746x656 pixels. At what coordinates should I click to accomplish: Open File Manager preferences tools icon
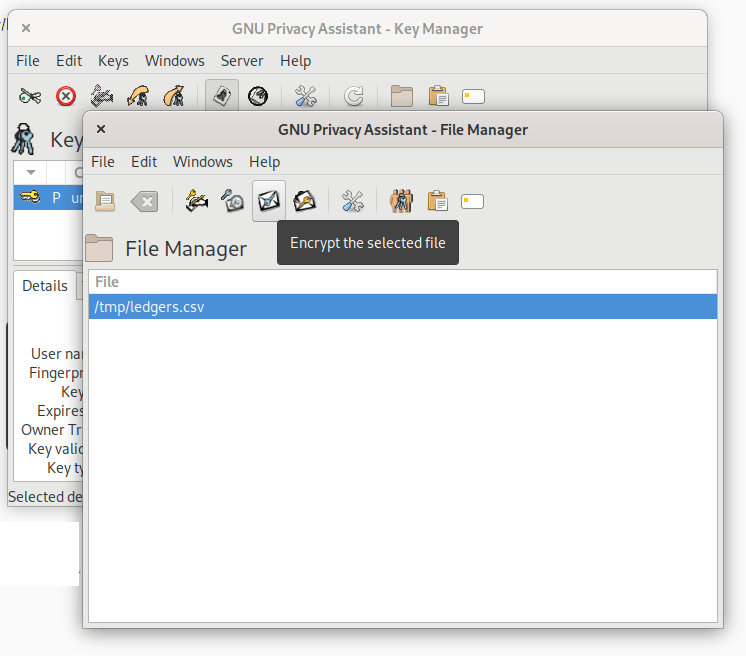(x=353, y=201)
